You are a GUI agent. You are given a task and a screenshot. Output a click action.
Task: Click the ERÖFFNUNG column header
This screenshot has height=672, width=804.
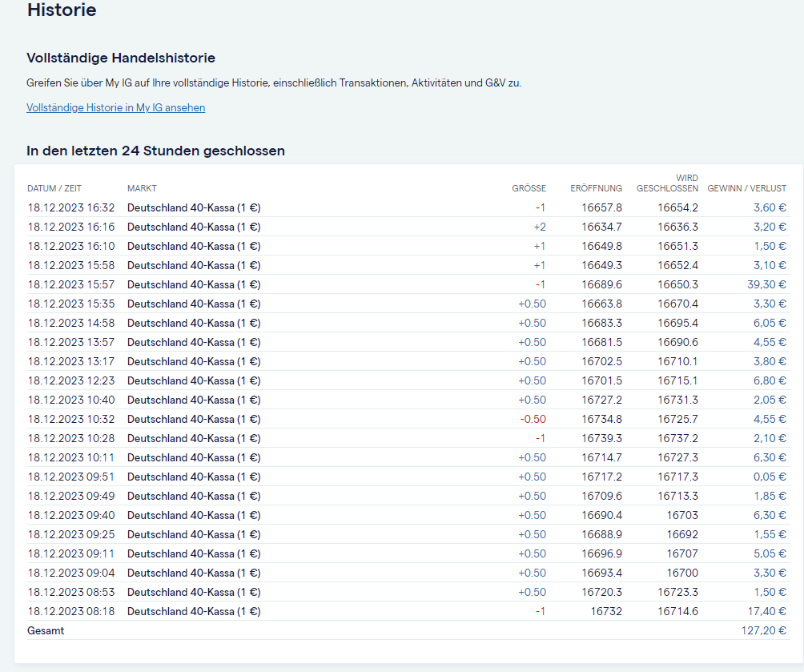pos(596,188)
